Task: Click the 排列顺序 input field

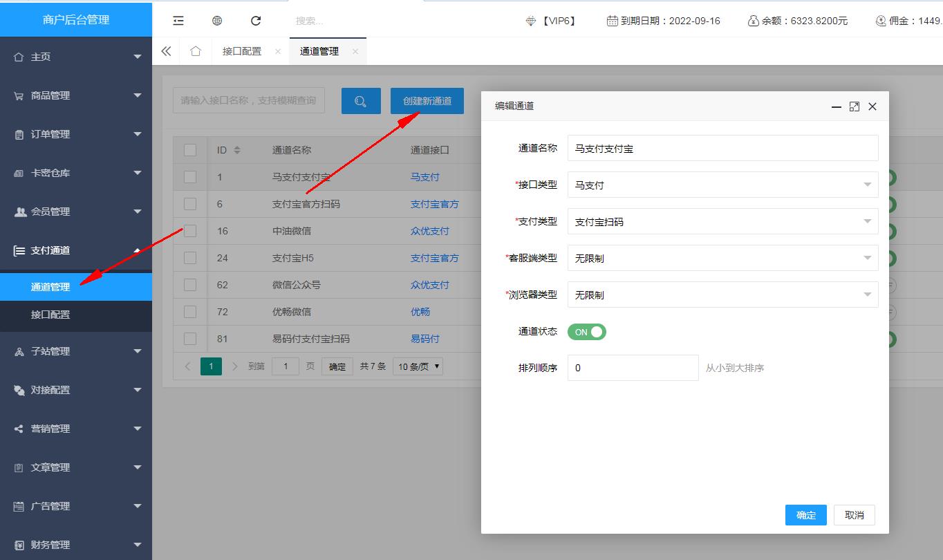Action: click(x=633, y=368)
